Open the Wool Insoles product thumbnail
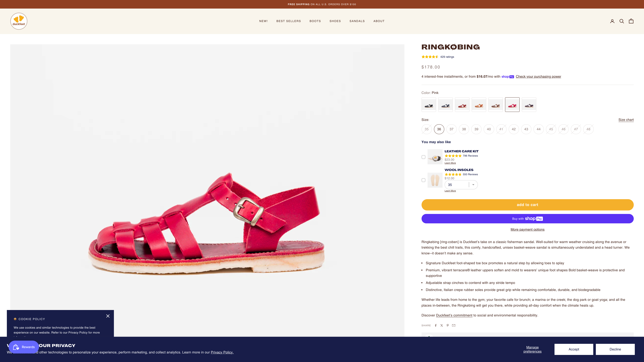 [x=435, y=180]
